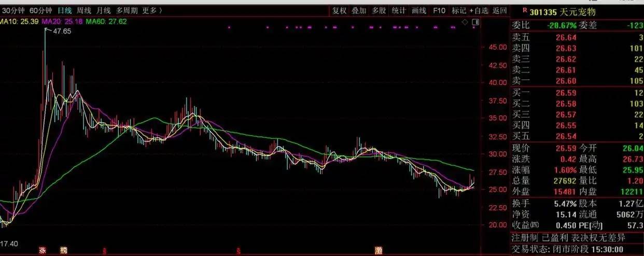Open the 多周期 multi-period view
644x256 pixels.
click(x=127, y=10)
